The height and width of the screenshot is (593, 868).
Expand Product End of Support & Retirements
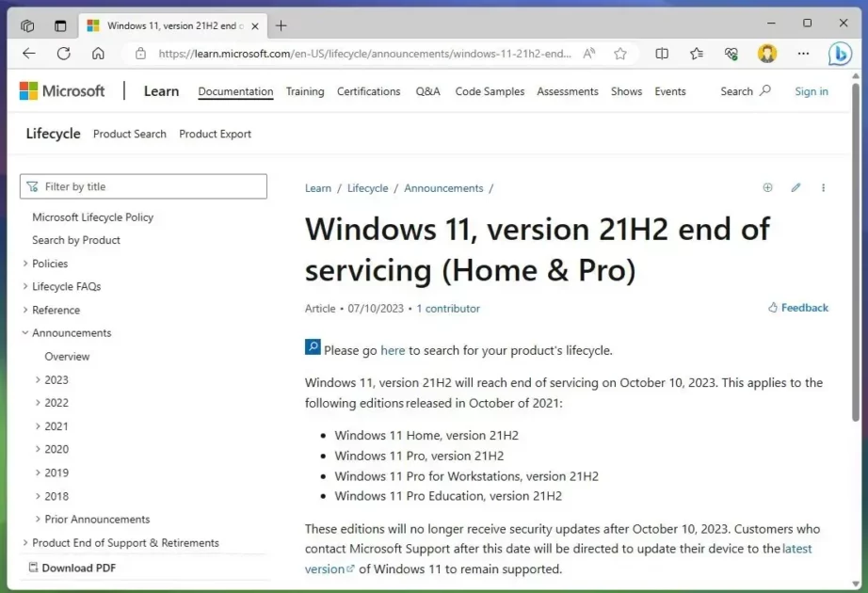coord(24,542)
